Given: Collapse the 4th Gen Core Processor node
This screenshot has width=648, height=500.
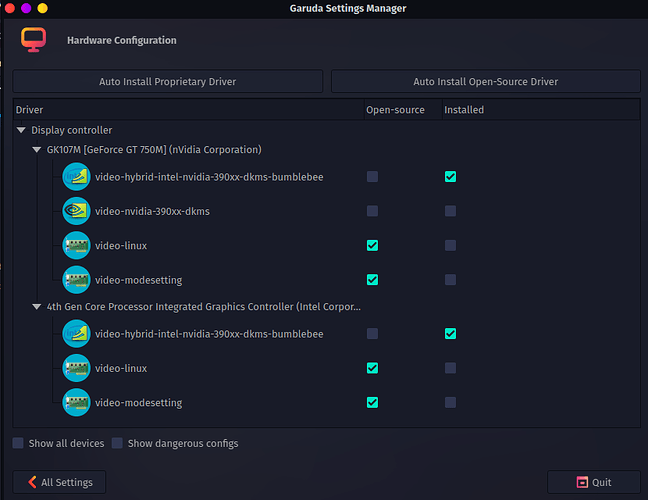Looking at the screenshot, I should (x=37, y=307).
